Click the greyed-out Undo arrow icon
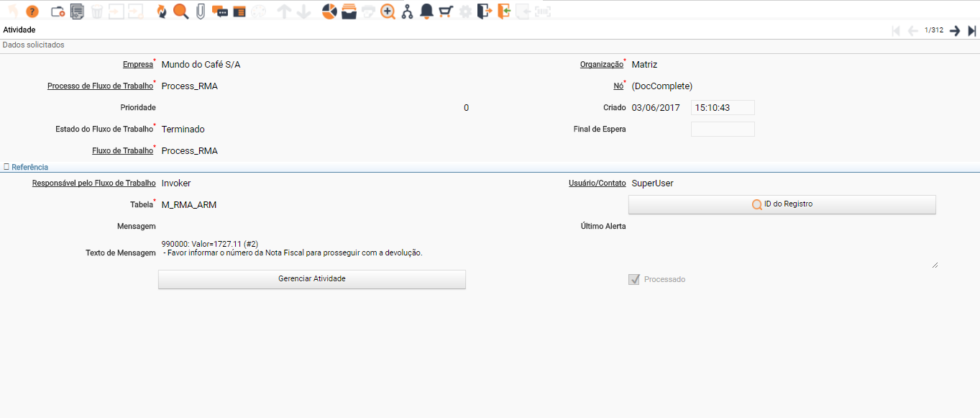980x418 pixels. tap(12, 12)
